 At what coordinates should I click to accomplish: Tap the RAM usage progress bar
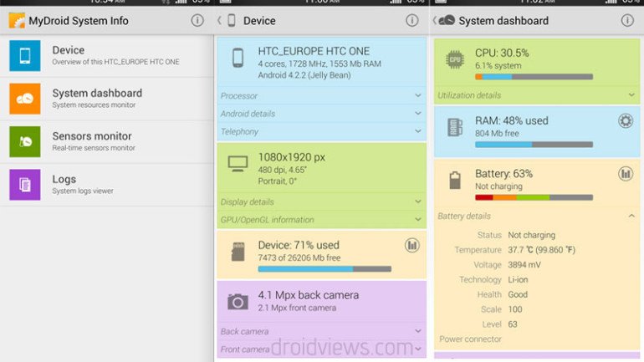point(534,145)
